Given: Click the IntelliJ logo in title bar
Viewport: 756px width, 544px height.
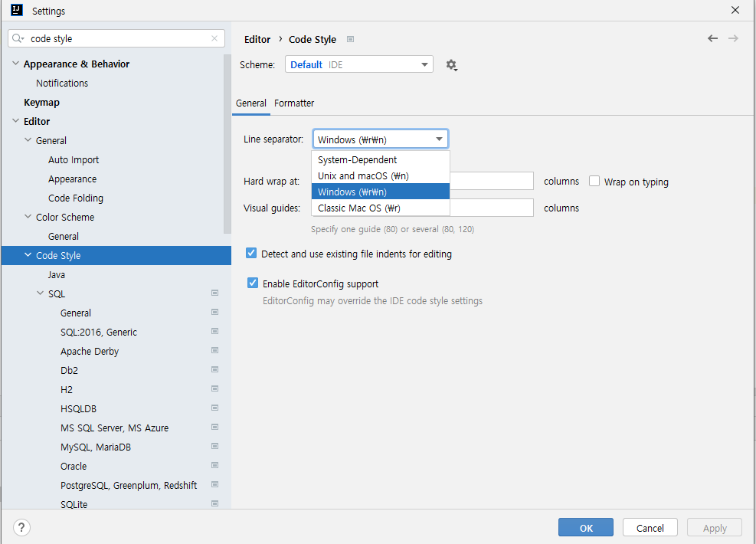Looking at the screenshot, I should (17, 10).
